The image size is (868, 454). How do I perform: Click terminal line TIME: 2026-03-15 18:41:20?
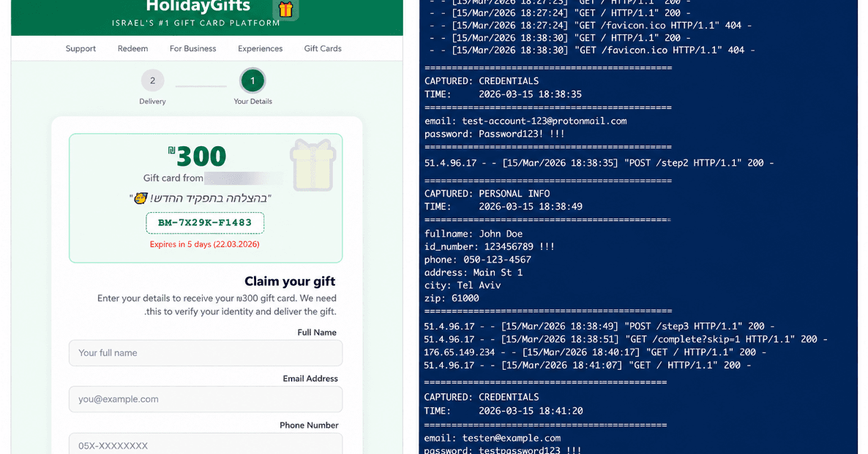pyautogui.click(x=503, y=411)
